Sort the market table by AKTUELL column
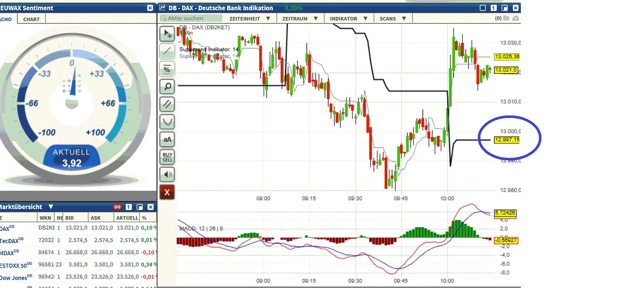Screen dimensions: 644x288 (x=127, y=218)
